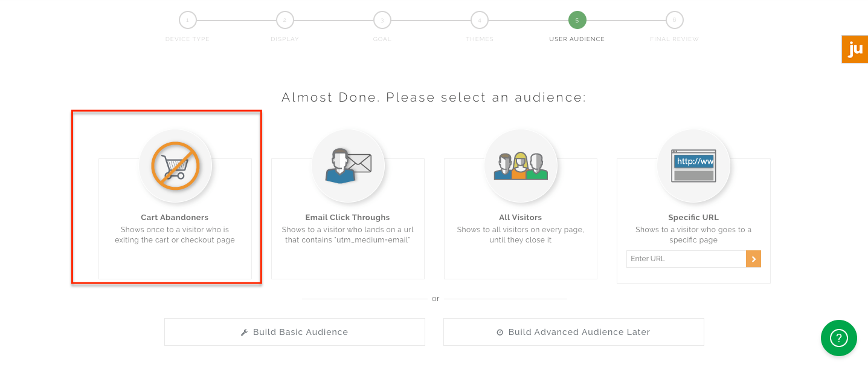This screenshot has width=868, height=390.
Task: Select the Cart Abandoners card title
Action: [175, 218]
